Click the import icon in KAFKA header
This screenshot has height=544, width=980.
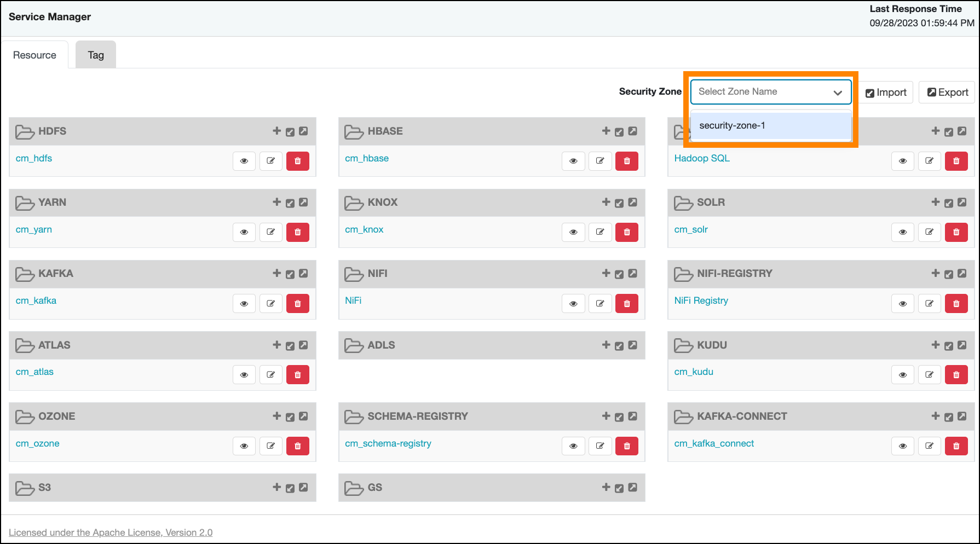click(290, 274)
